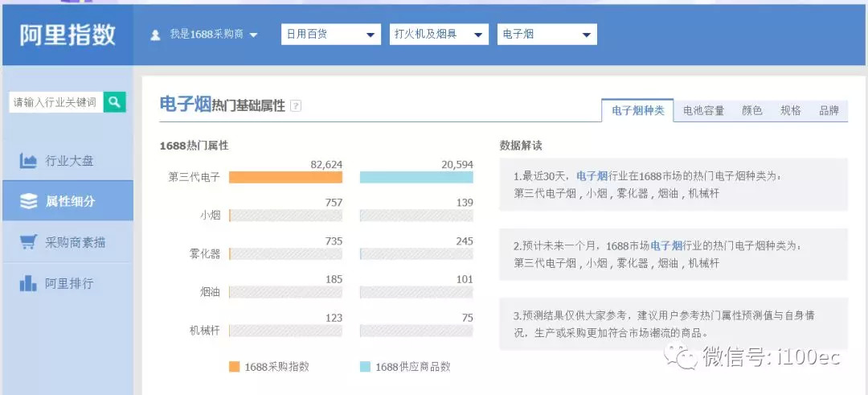The width and height of the screenshot is (868, 395).
Task: Click the orange 第三代电子 bar showing 82,624
Action: [285, 177]
